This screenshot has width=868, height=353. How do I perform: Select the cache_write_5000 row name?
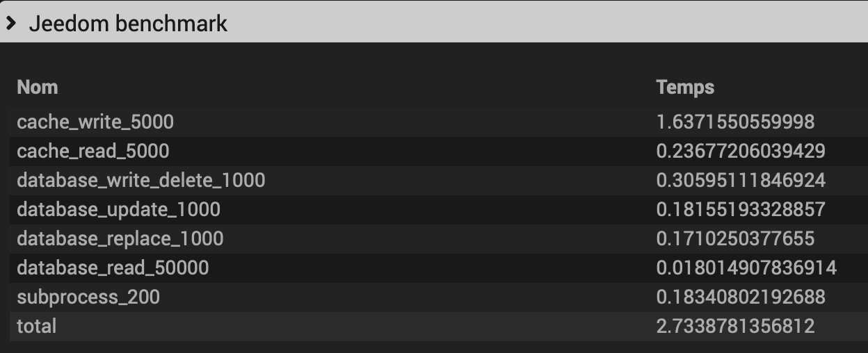point(95,122)
